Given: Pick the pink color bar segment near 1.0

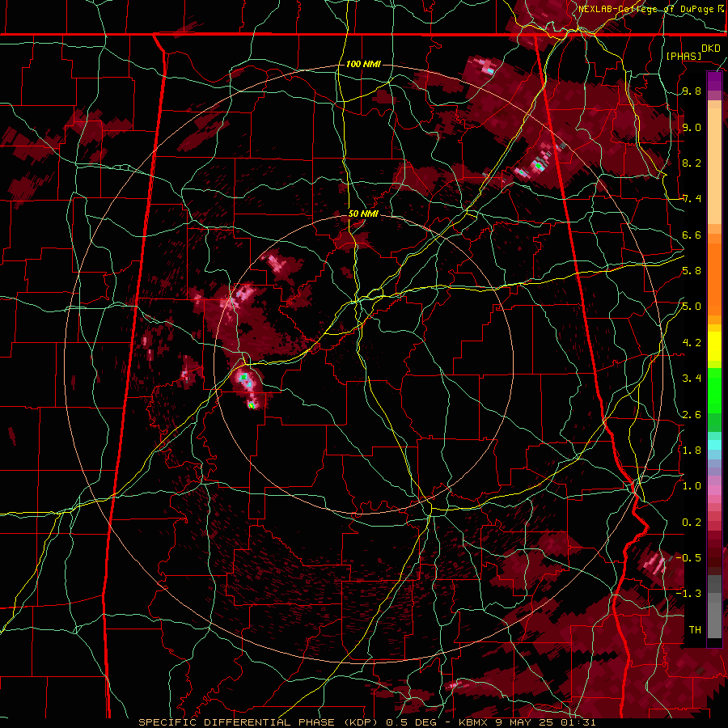Looking at the screenshot, I should click(714, 489).
